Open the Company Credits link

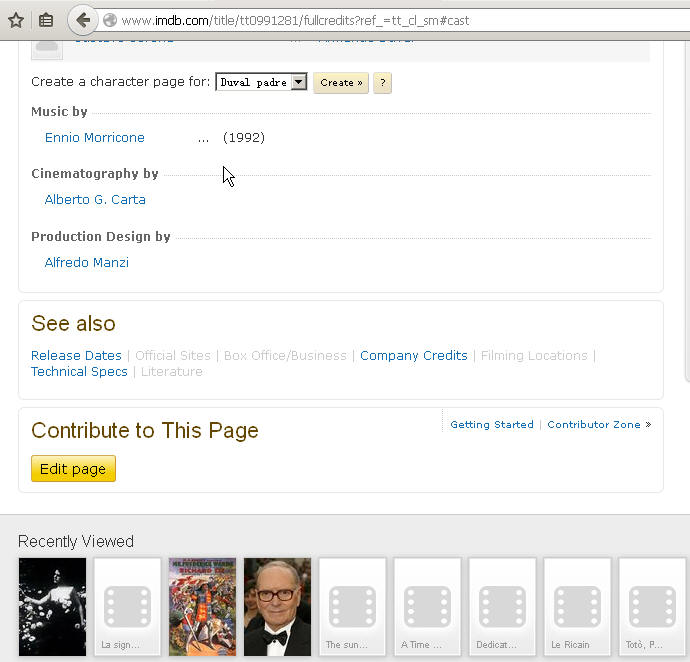[414, 355]
